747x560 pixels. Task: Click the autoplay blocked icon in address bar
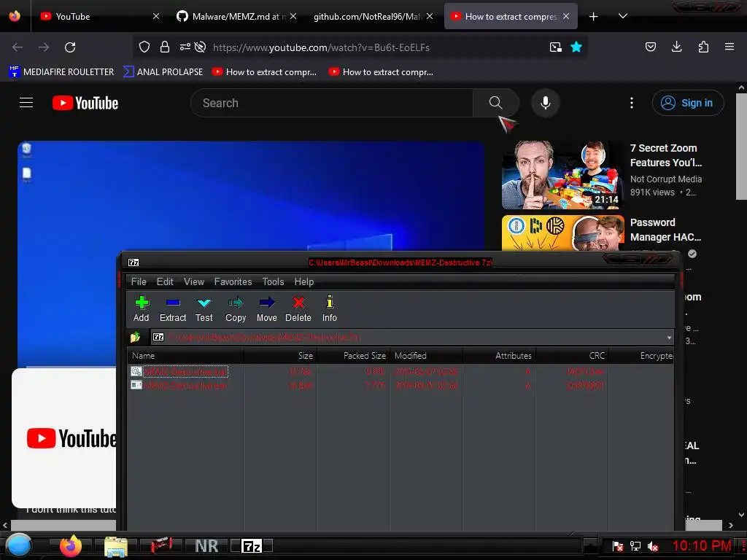pos(201,47)
